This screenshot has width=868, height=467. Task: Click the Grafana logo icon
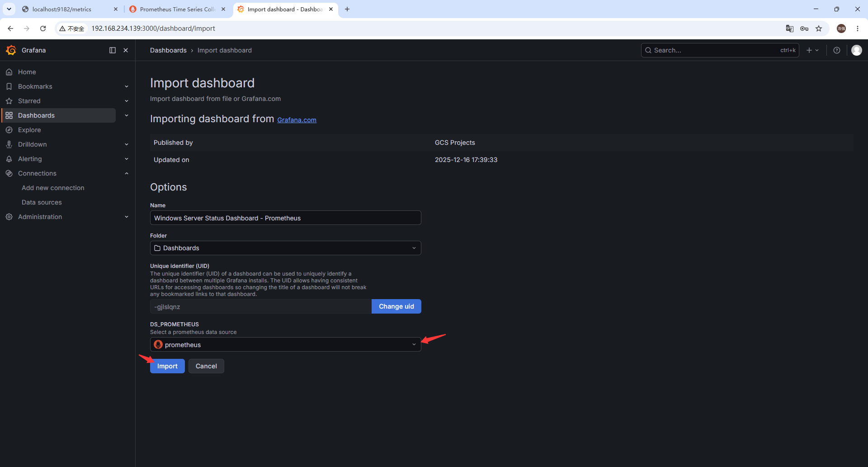tap(11, 50)
